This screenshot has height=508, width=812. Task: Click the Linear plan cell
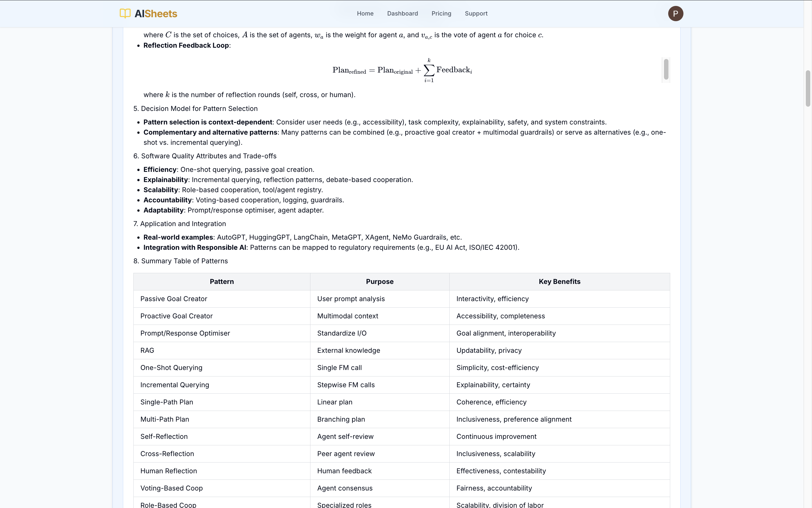coord(380,402)
